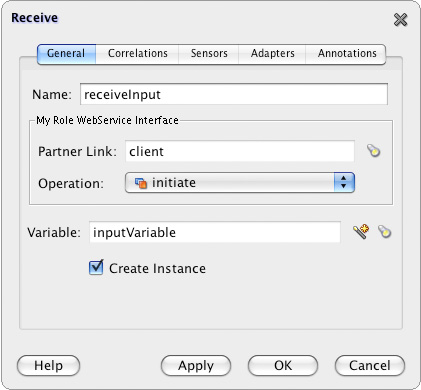The height and width of the screenshot is (390, 421).
Task: Open the Sensors tab
Action: 209,53
